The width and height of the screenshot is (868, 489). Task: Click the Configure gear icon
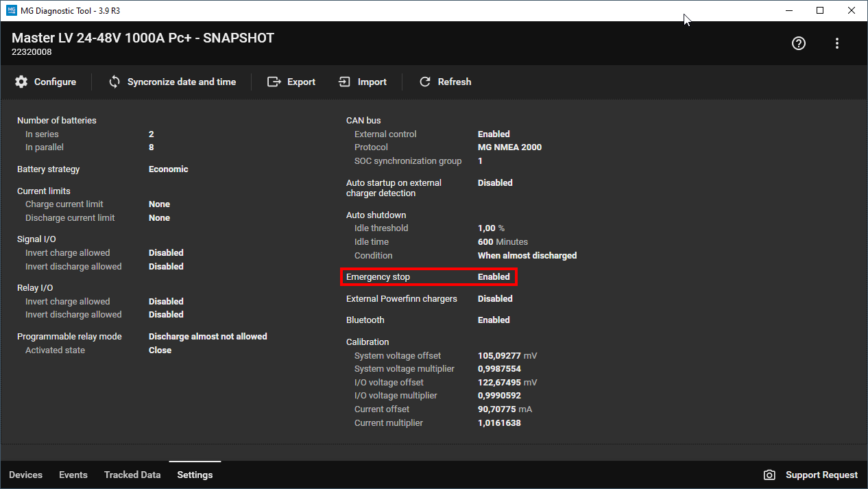pyautogui.click(x=21, y=82)
